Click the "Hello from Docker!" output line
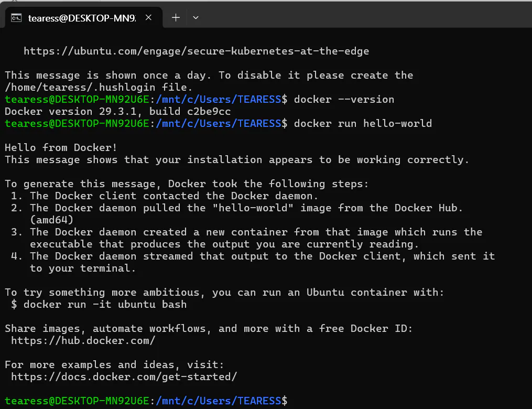Viewport: 532px width, 409px height. click(x=61, y=148)
